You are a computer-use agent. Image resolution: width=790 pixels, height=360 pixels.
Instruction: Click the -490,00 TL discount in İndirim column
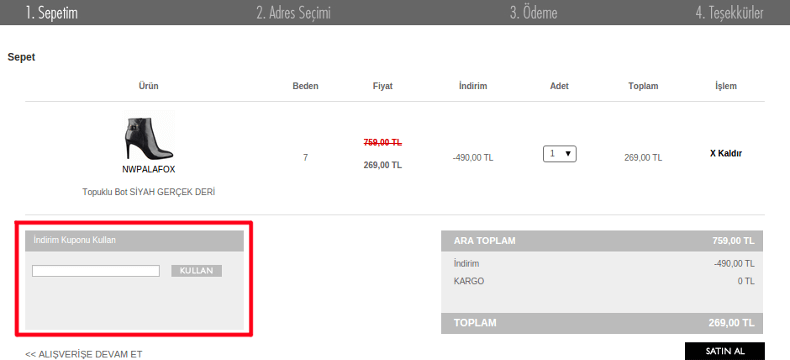pos(473,158)
